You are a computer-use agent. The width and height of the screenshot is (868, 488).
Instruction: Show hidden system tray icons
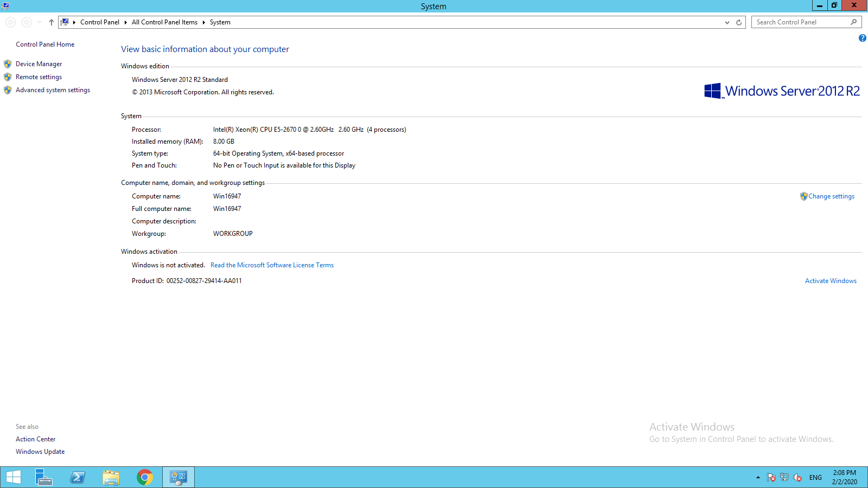pos(758,477)
